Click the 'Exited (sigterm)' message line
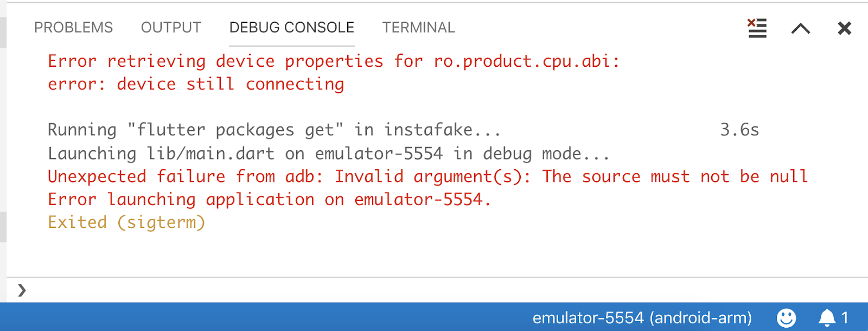This screenshot has height=331, width=868. (126, 222)
